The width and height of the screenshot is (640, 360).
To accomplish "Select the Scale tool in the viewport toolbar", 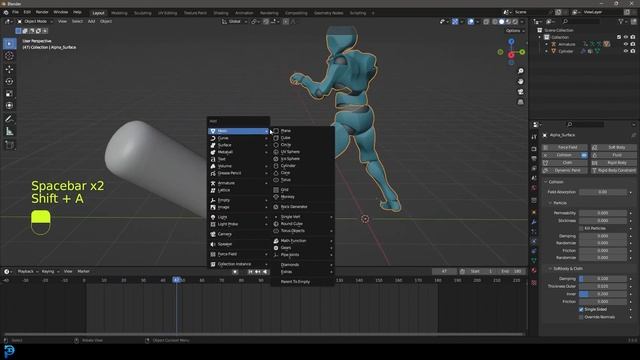I will coord(9,93).
